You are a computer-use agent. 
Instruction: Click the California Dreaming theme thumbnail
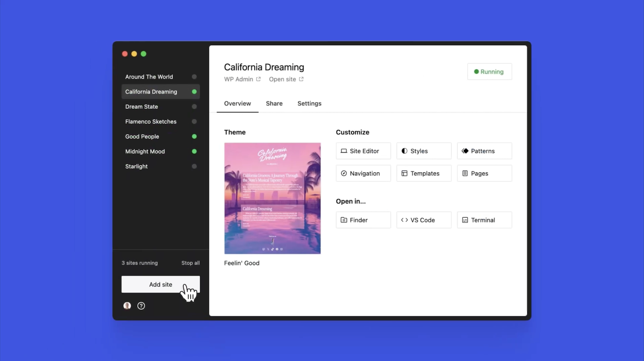pyautogui.click(x=272, y=198)
